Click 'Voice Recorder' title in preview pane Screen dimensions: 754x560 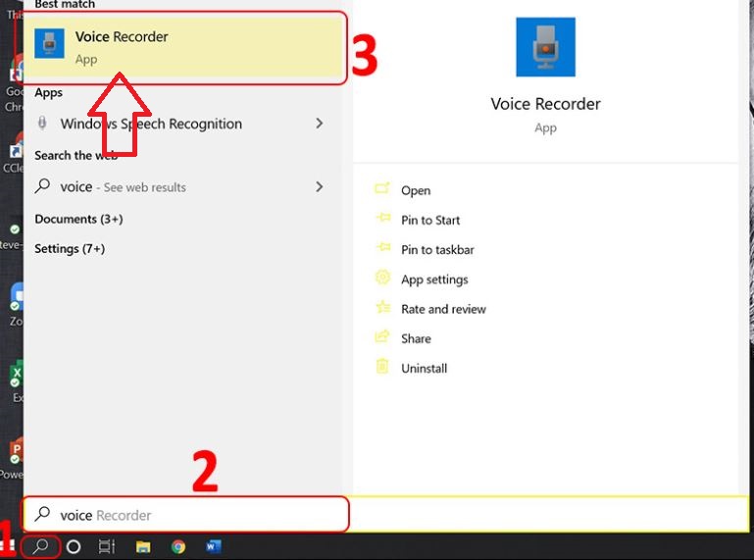545,104
